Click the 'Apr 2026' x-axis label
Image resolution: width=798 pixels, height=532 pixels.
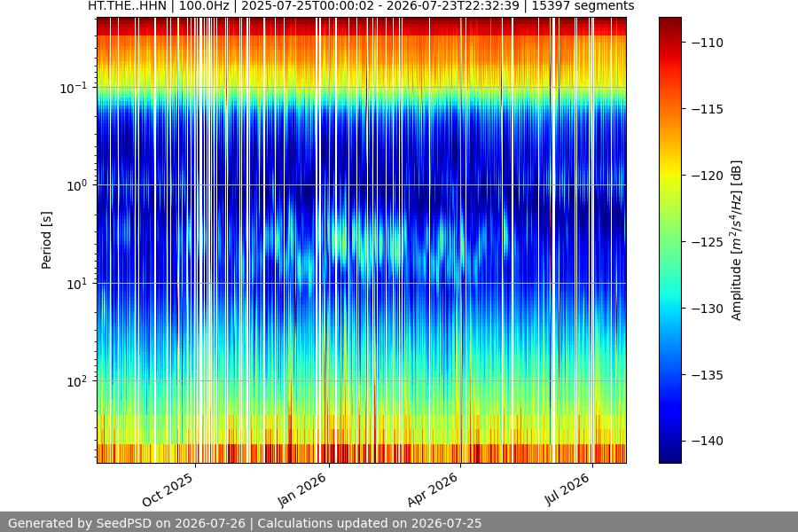point(433,489)
